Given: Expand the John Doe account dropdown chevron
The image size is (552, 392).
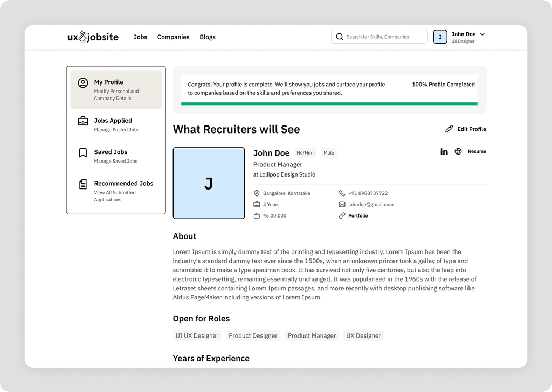Looking at the screenshot, I should pyautogui.click(x=482, y=34).
